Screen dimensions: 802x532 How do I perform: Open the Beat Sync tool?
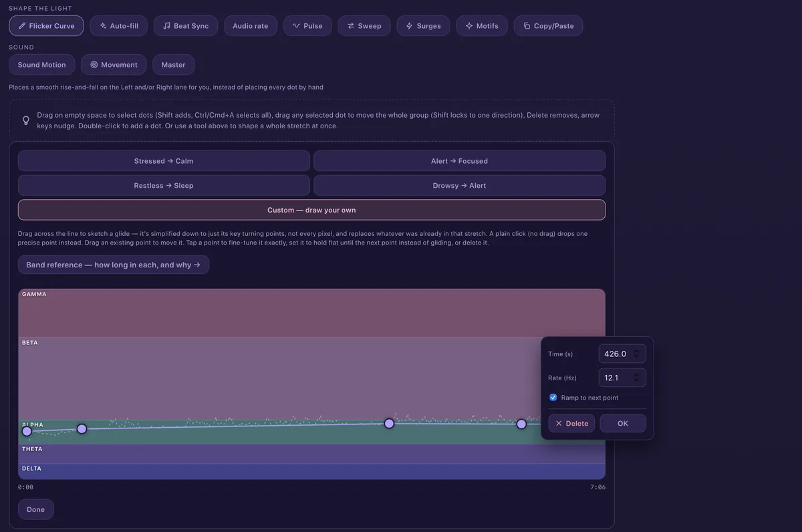coord(186,26)
